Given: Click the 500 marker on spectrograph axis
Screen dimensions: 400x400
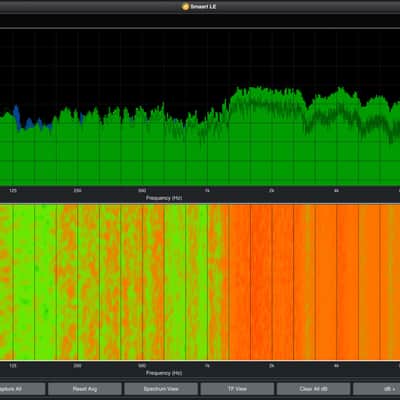Looking at the screenshot, I should click(142, 366).
